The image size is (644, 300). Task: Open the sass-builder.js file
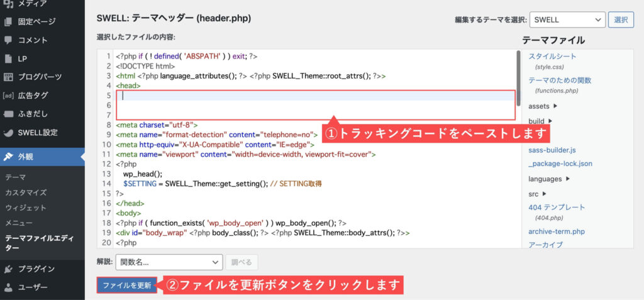(552, 150)
